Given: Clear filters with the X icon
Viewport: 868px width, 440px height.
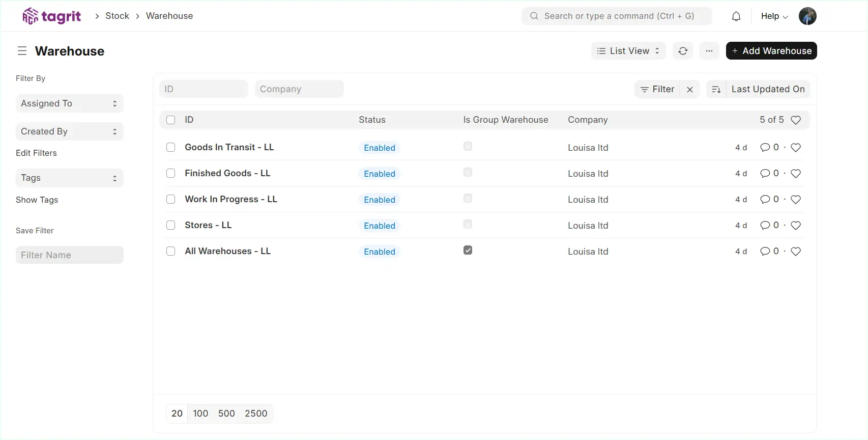Looking at the screenshot, I should tap(690, 90).
